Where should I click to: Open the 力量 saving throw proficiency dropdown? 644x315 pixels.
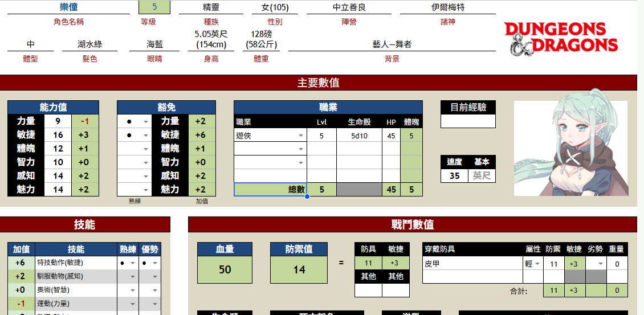coord(145,121)
